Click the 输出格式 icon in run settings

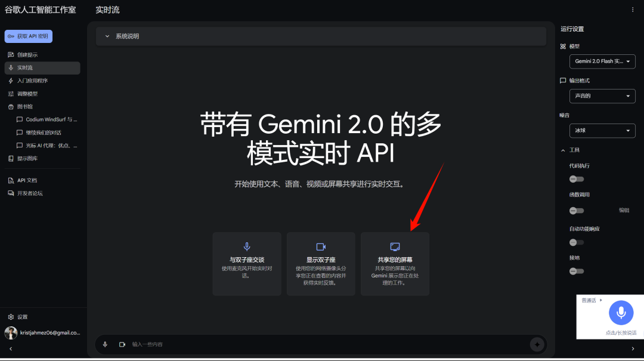tap(563, 81)
